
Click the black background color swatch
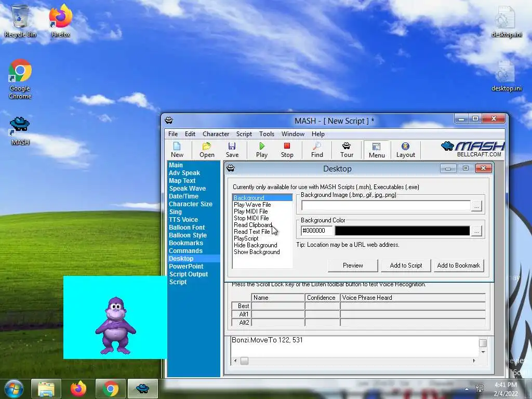(402, 231)
